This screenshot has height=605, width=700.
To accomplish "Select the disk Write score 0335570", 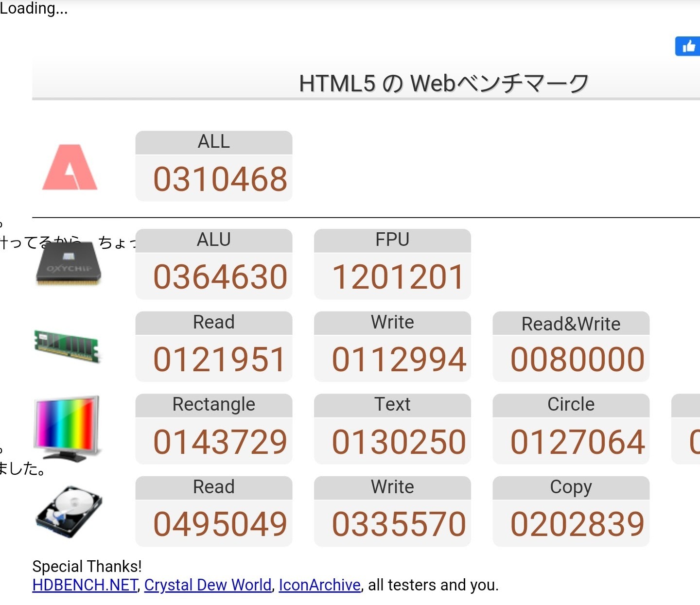I will [399, 524].
